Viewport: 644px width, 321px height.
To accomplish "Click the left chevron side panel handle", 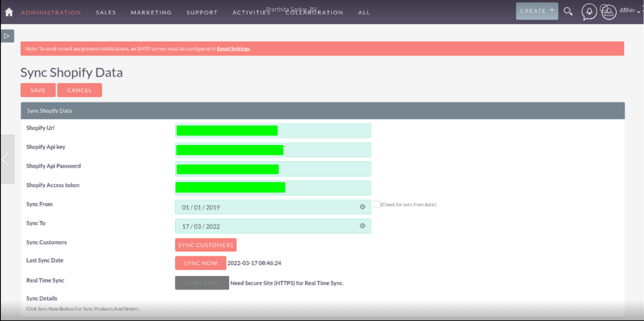I will pos(7,159).
